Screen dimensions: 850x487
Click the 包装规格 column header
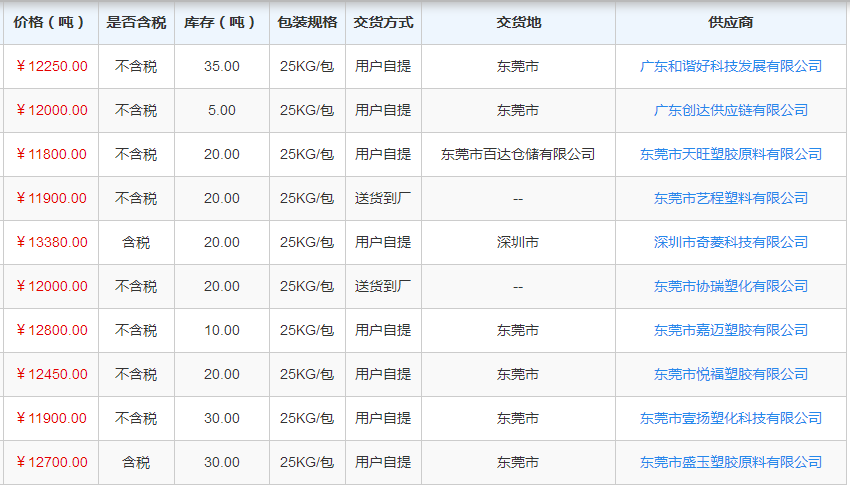click(307, 22)
